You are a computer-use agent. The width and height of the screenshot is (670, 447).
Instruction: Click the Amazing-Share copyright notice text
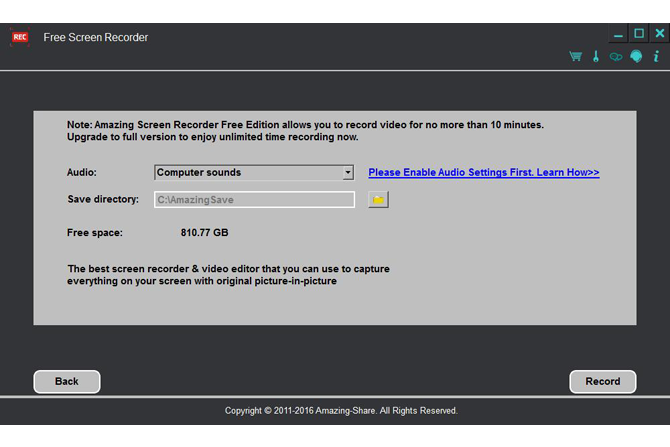pos(341,411)
